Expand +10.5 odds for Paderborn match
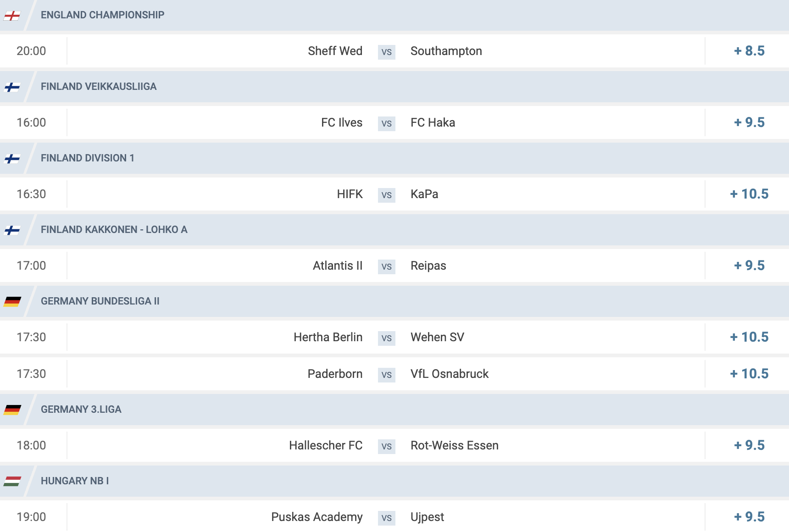Screen dimensions: 789x532 click(749, 374)
